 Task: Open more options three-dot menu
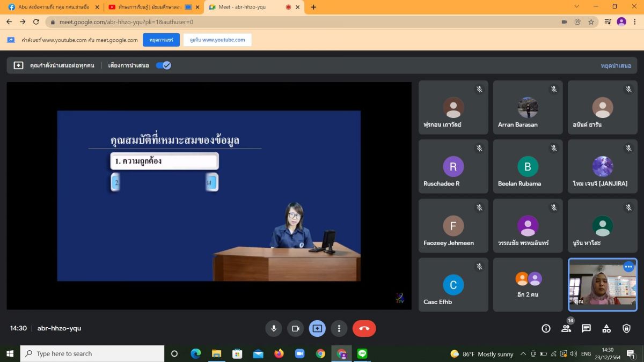coord(339,328)
